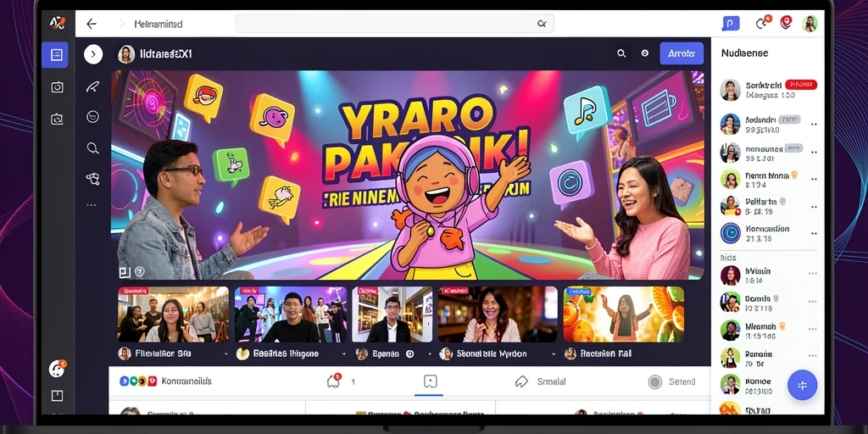Open stream settings gear near Arrots button
Viewport: 868px width, 434px height.
point(645,53)
